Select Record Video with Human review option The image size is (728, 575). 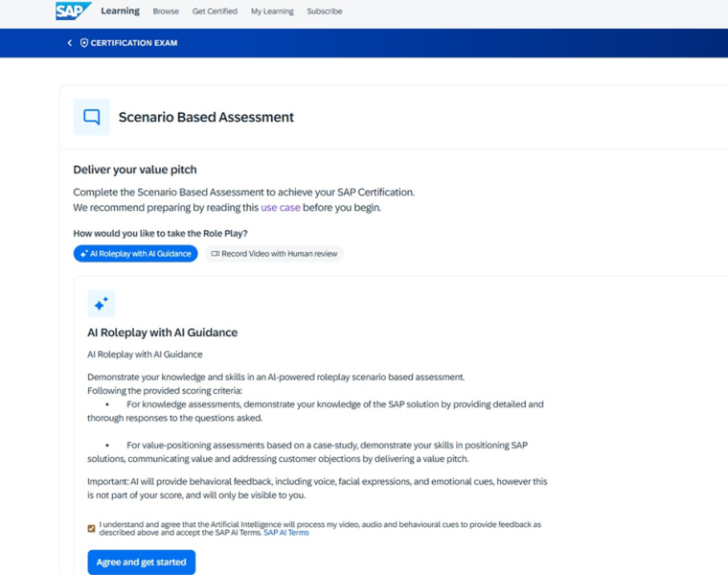[274, 254]
